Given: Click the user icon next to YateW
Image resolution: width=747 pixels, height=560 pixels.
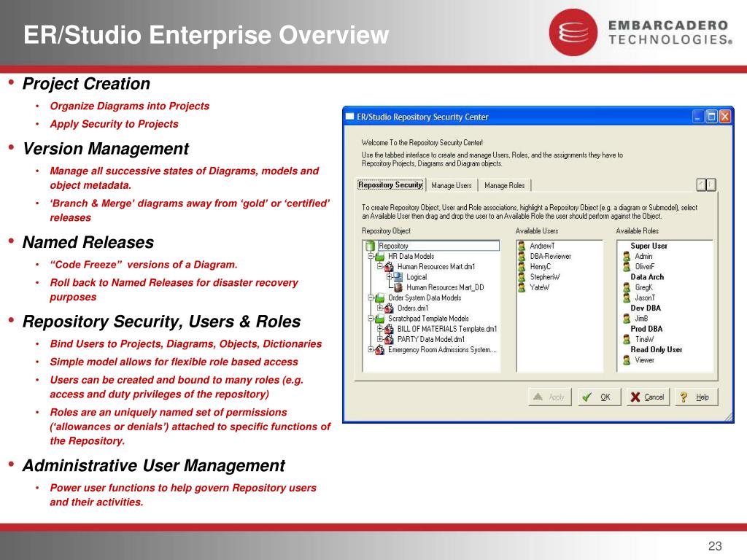Looking at the screenshot, I should coord(522,287).
